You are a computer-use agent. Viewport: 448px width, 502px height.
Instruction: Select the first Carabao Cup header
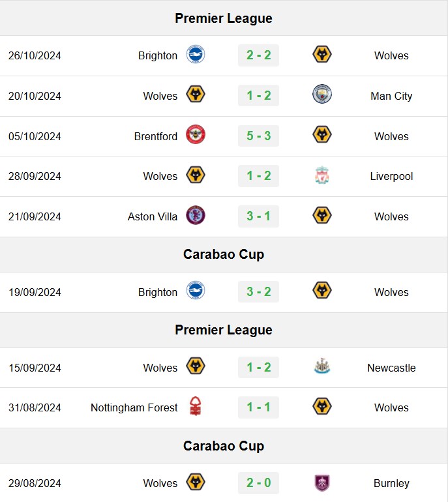click(x=224, y=254)
